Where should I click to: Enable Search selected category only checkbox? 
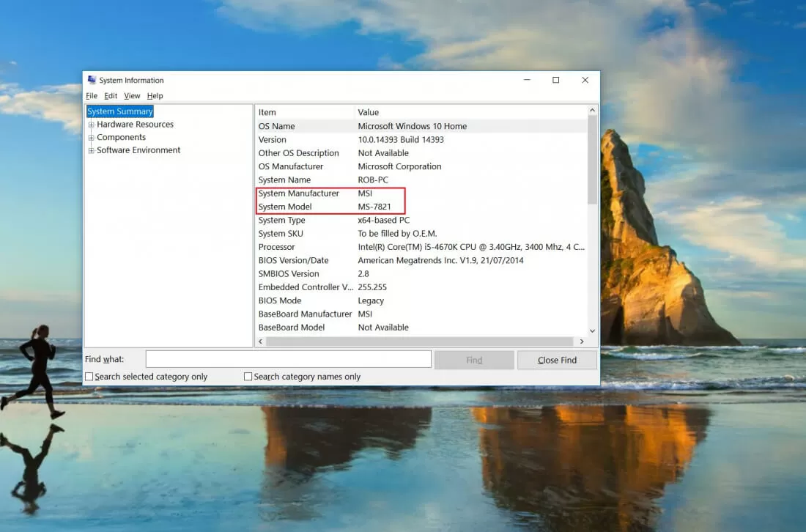89,376
